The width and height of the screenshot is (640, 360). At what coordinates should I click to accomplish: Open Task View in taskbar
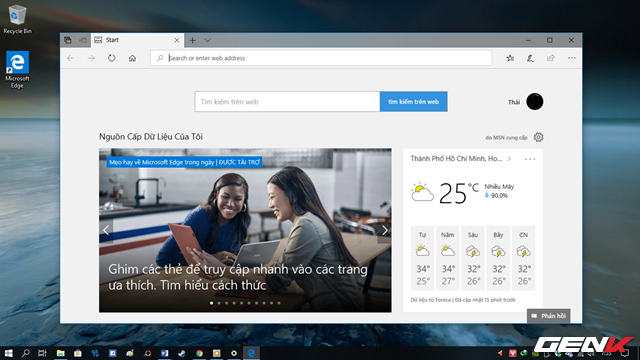click(x=42, y=353)
